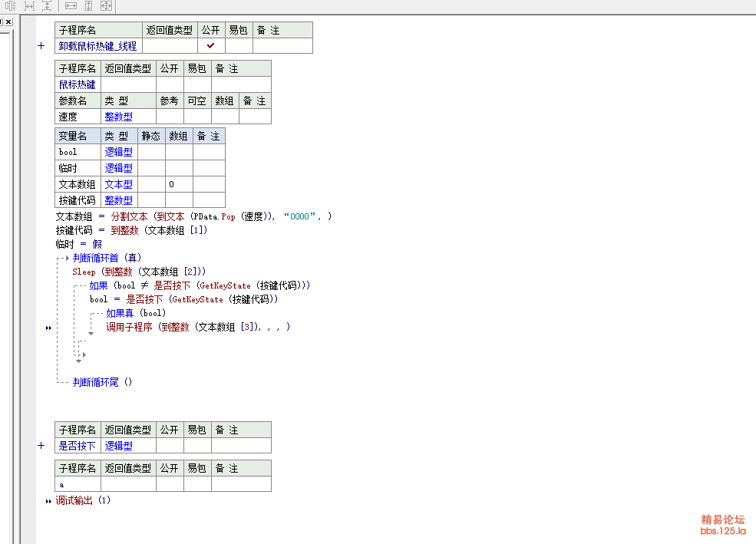Click the 整数型 type of variable 按键代码
Image resolution: width=756 pixels, height=544 pixels.
tap(119, 200)
